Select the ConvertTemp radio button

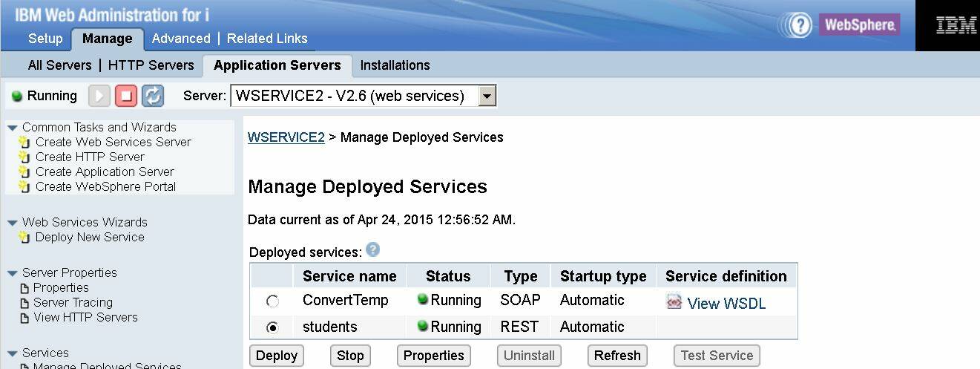point(272,301)
